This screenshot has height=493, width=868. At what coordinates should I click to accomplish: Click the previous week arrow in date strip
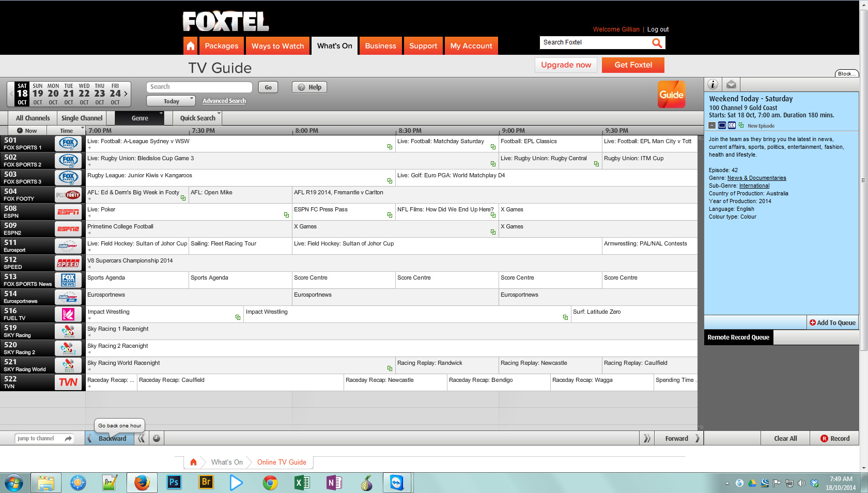coord(11,94)
